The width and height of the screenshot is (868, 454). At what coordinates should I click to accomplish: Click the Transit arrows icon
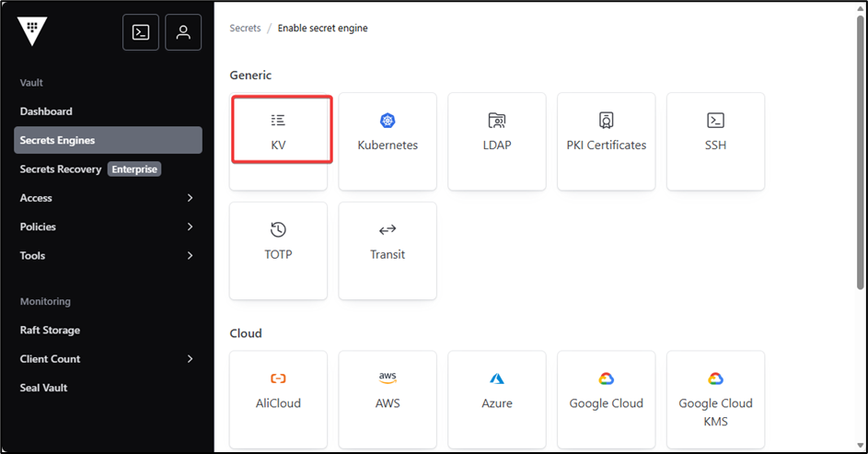(x=388, y=229)
